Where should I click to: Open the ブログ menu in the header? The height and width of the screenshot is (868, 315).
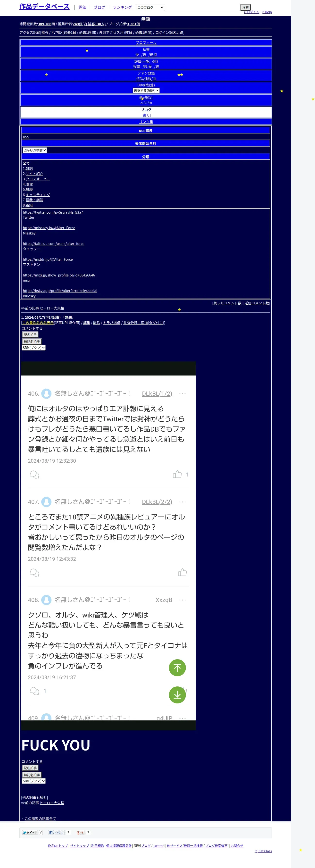(x=99, y=7)
